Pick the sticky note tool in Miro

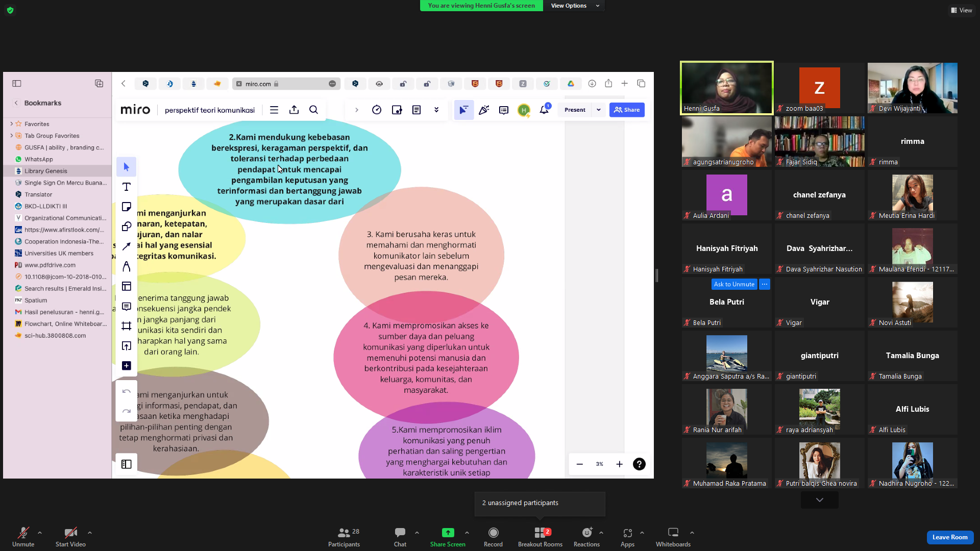[x=127, y=207]
